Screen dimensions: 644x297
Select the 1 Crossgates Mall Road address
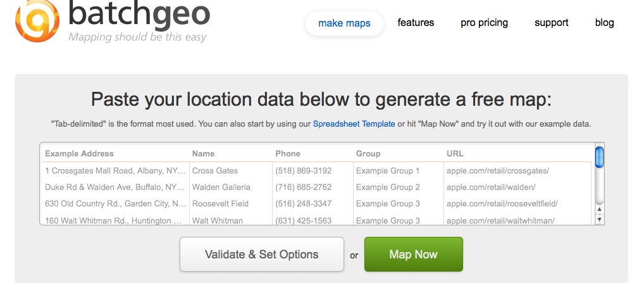coord(115,171)
